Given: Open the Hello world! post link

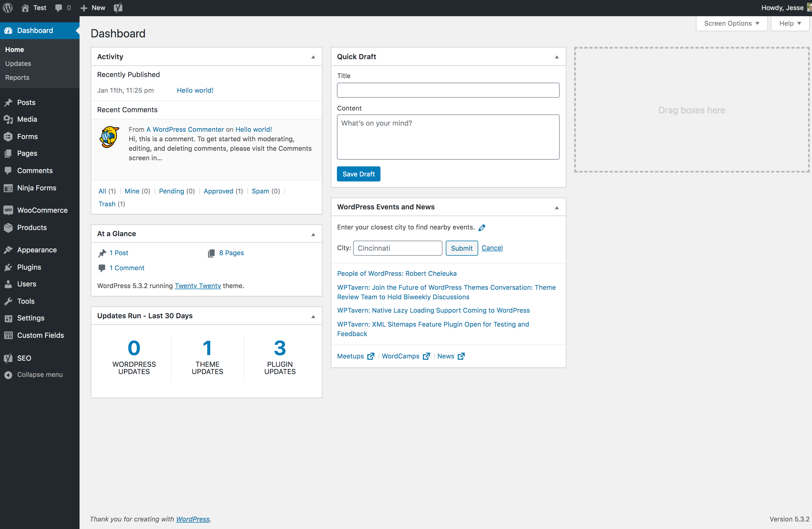Looking at the screenshot, I should click(x=195, y=90).
